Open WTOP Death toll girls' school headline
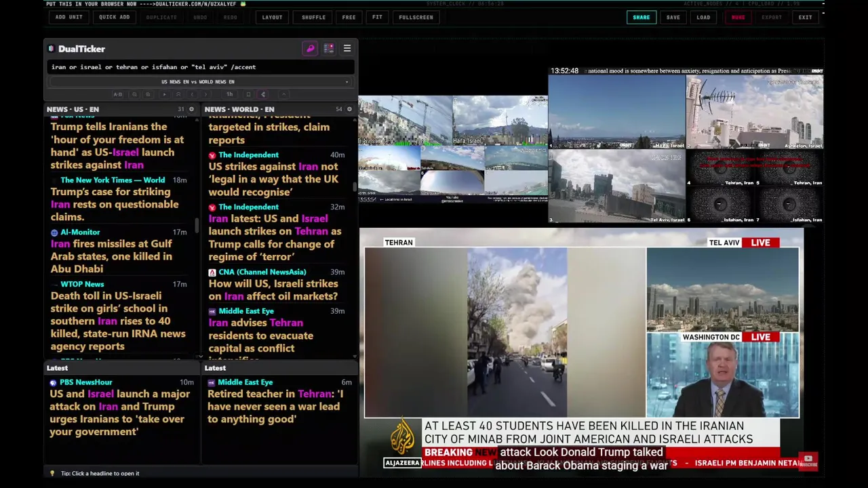This screenshot has height=488, width=868. [118, 321]
